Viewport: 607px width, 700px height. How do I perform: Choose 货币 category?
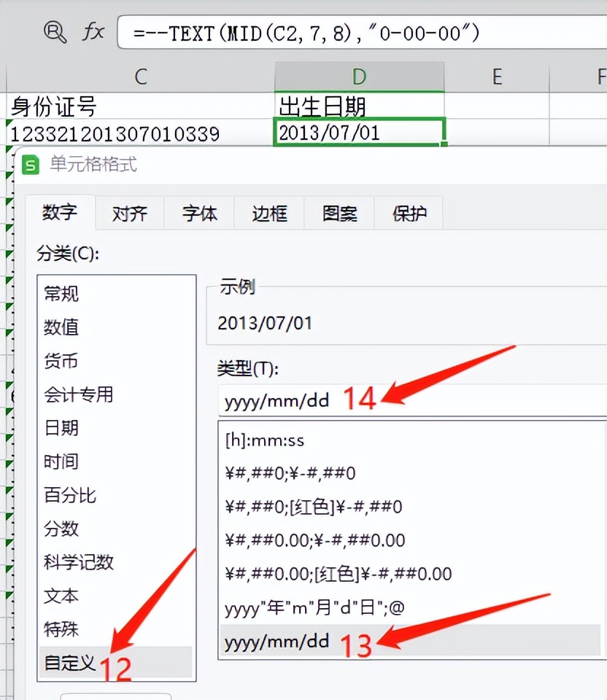[61, 362]
